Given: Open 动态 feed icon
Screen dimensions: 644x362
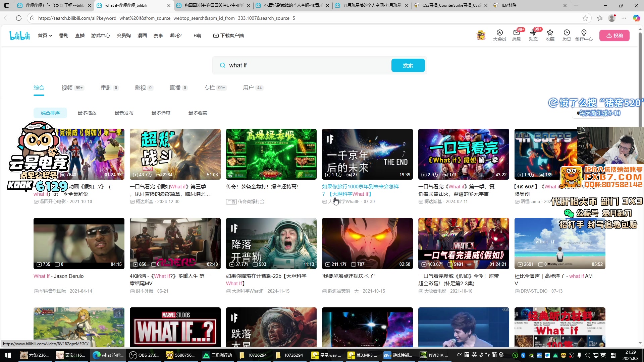Looking at the screenshot, I should (x=533, y=35).
